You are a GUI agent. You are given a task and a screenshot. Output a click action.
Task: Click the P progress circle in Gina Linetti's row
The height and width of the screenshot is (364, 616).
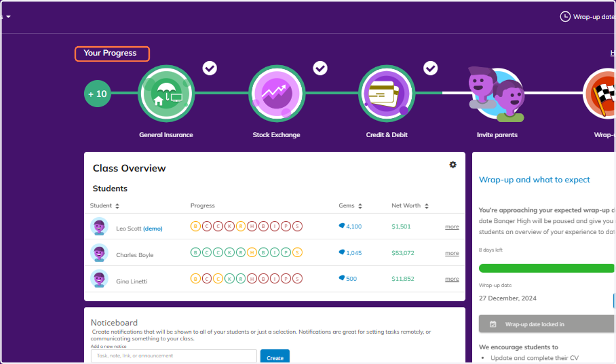[286, 279]
